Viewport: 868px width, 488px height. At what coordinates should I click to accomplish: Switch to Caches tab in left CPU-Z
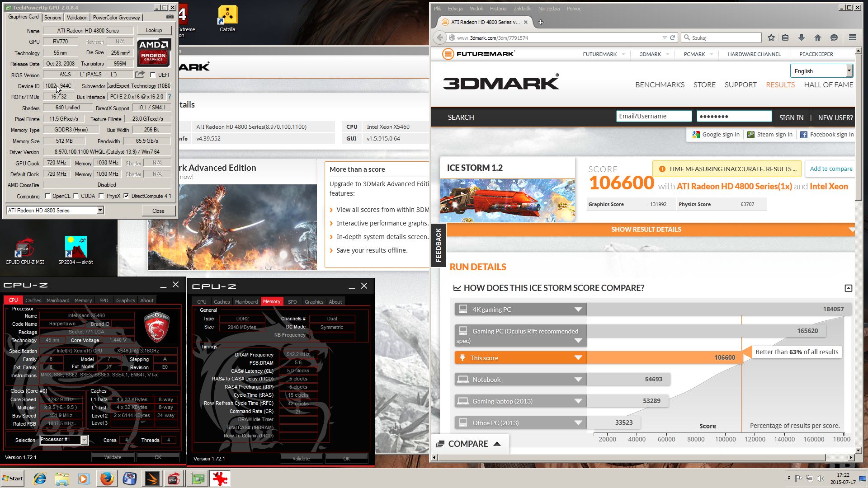point(33,300)
